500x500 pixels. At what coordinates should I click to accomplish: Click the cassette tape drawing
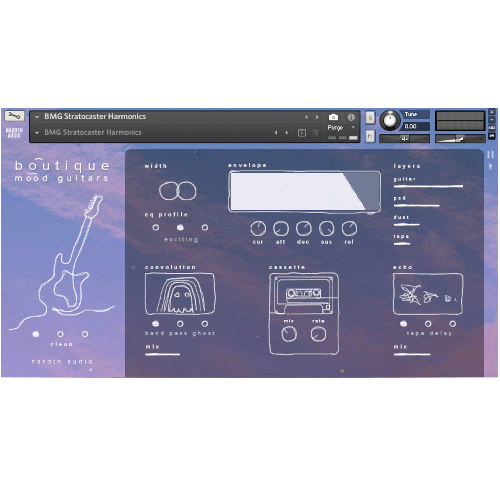(x=304, y=293)
